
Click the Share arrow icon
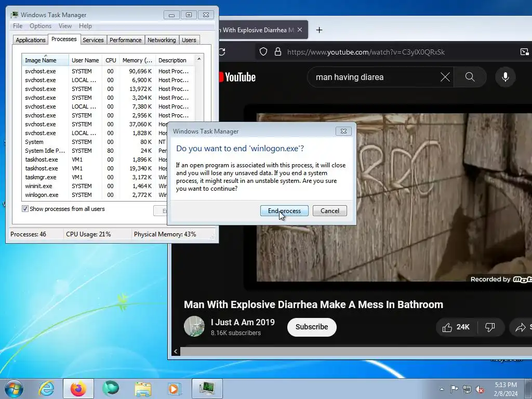(x=520, y=327)
